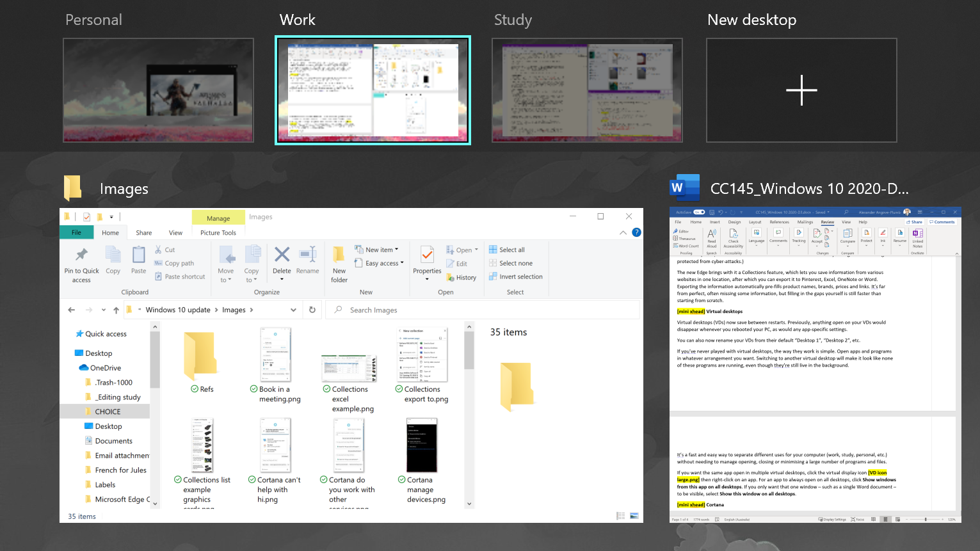This screenshot has width=980, height=551.
Task: Click Linked Notes OneNote icon in Word
Action: click(917, 234)
